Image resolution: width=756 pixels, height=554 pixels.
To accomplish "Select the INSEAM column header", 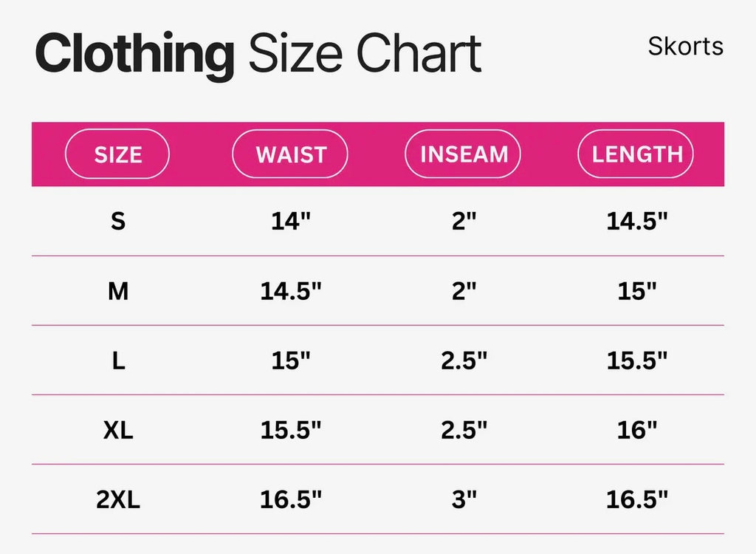I will (x=464, y=154).
